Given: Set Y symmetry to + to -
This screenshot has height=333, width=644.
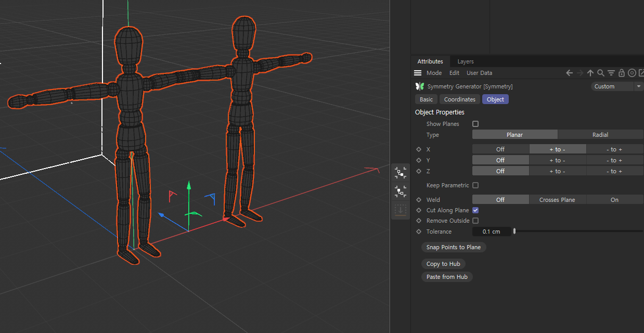Looking at the screenshot, I should tap(558, 160).
